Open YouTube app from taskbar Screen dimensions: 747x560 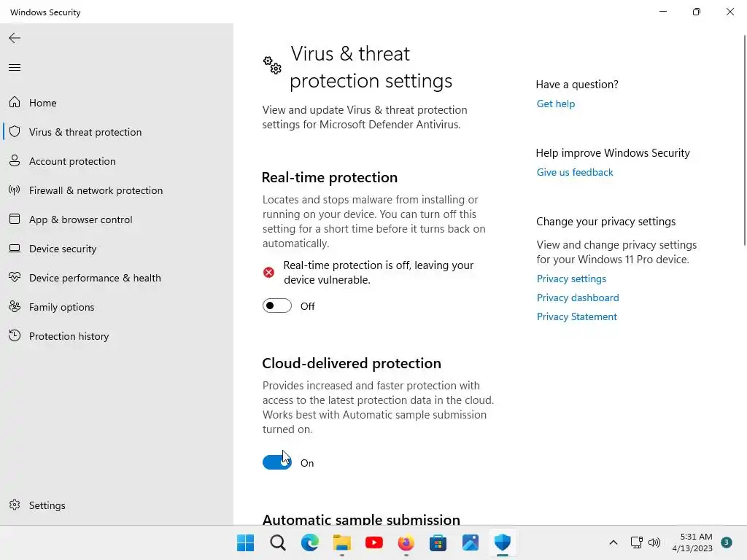pyautogui.click(x=374, y=542)
